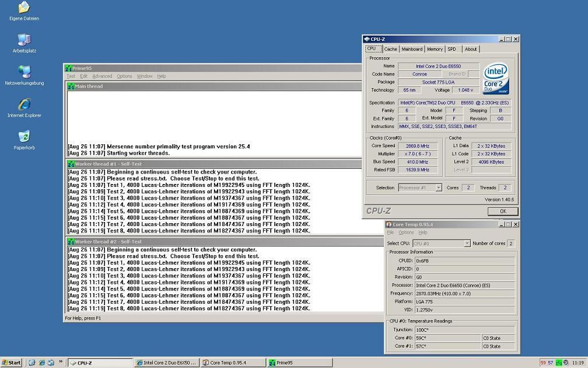
Task: Click Prime95 tray icon
Action: (x=559, y=363)
